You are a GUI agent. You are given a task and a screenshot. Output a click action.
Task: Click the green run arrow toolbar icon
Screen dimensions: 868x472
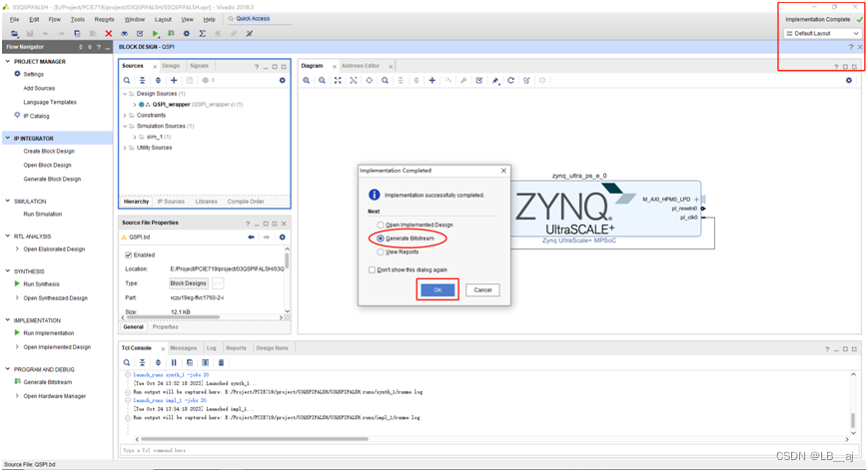pos(156,34)
